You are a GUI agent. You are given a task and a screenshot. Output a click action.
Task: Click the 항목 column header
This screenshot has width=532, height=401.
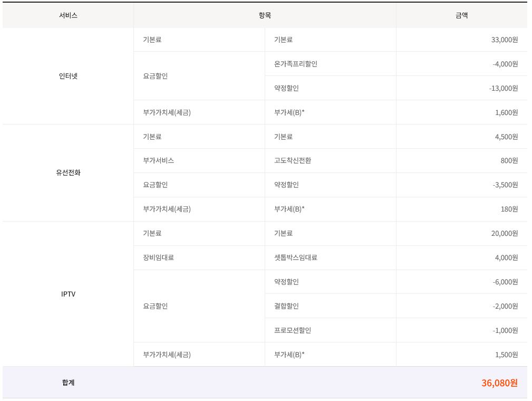coord(265,15)
